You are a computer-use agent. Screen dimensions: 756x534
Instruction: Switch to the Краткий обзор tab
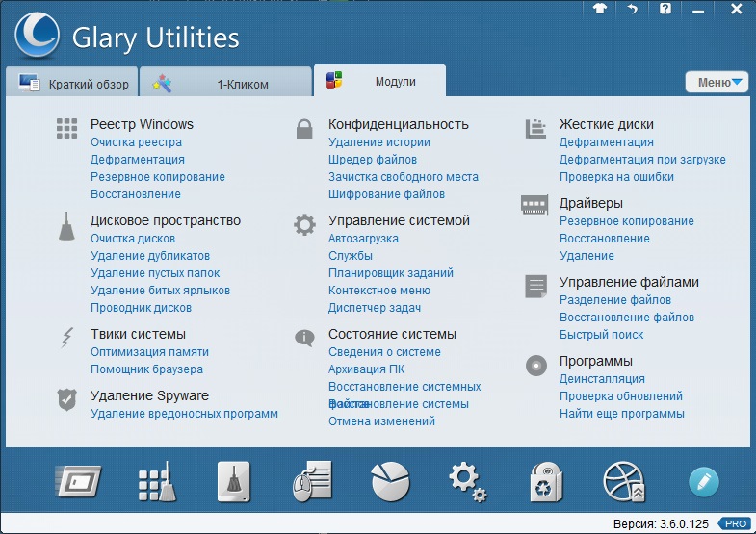coord(73,84)
